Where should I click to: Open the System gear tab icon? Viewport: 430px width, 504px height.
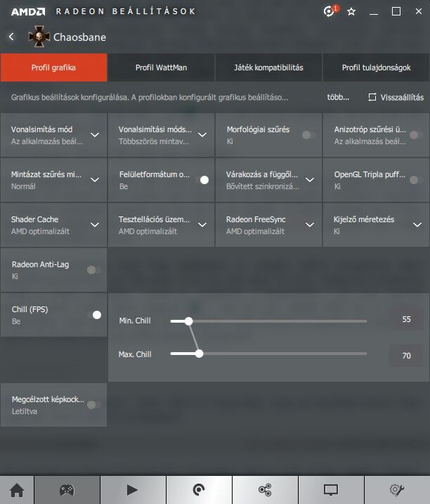[x=397, y=490]
